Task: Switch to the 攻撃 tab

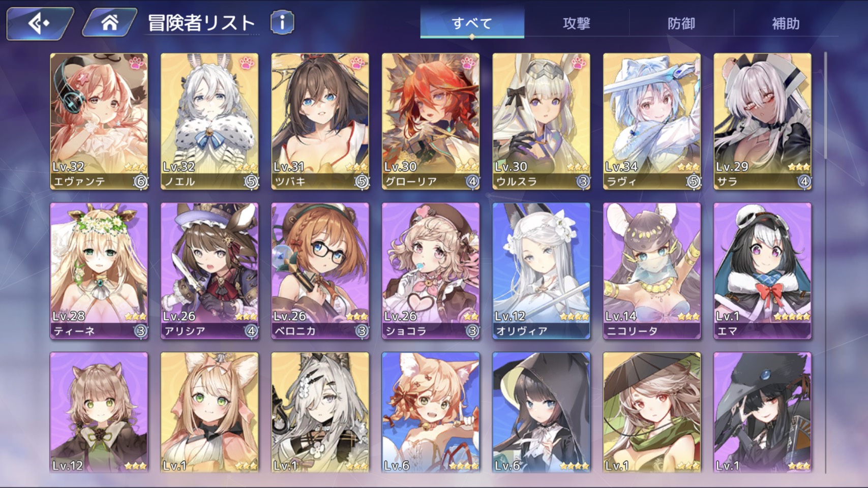Action: coord(577,23)
